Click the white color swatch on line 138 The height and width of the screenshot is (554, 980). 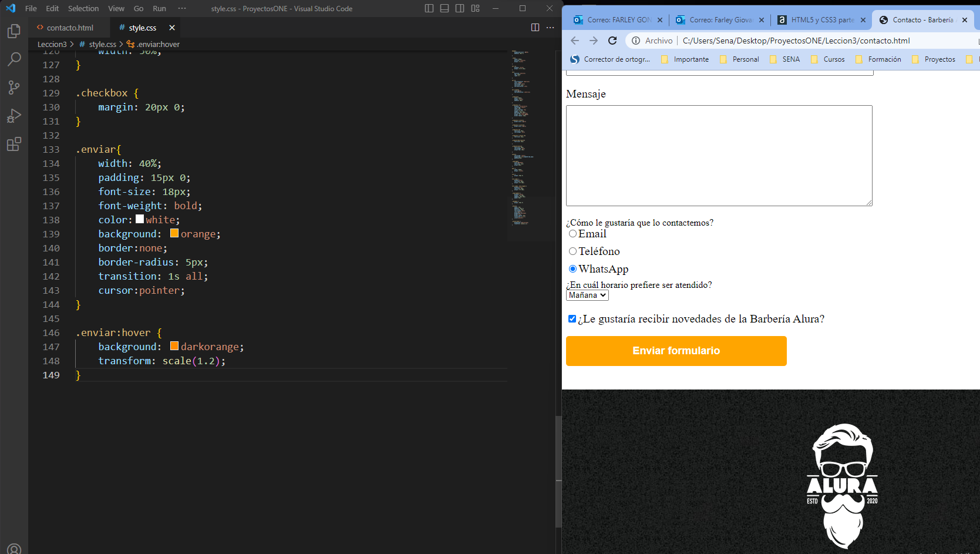coord(140,219)
